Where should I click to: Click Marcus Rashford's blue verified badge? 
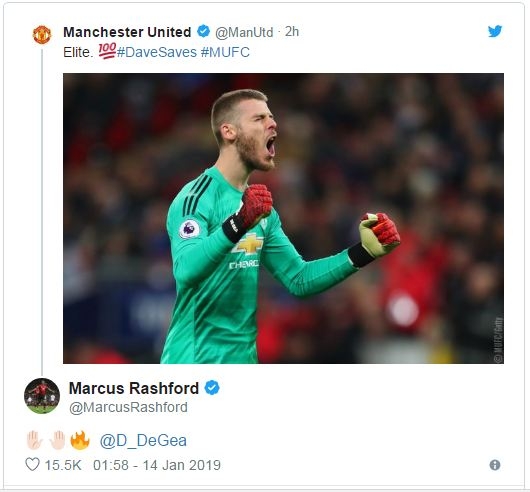click(x=212, y=388)
